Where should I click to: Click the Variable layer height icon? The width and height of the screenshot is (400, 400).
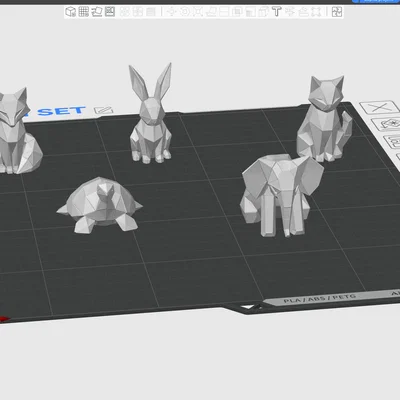pos(151,12)
